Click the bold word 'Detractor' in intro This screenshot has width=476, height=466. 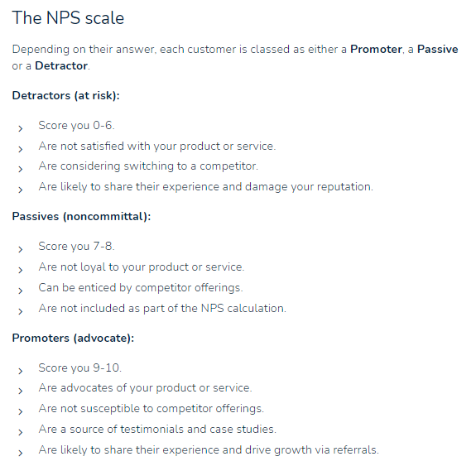click(x=61, y=66)
